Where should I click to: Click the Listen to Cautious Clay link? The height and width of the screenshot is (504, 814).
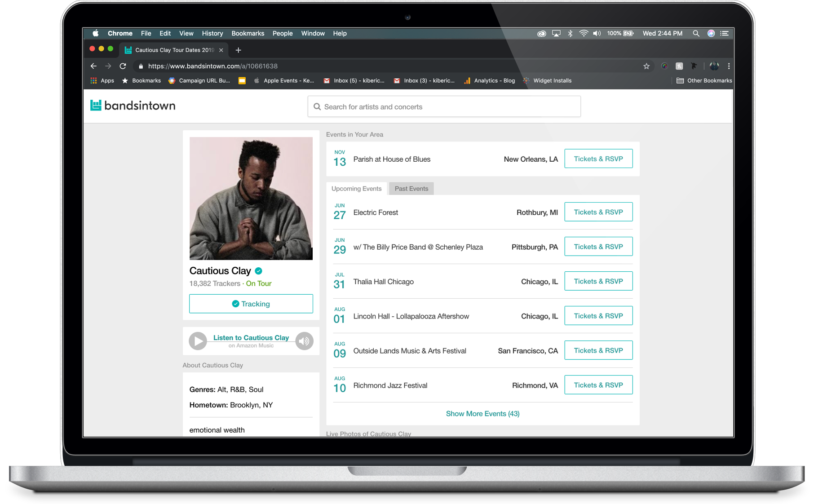pyautogui.click(x=251, y=338)
